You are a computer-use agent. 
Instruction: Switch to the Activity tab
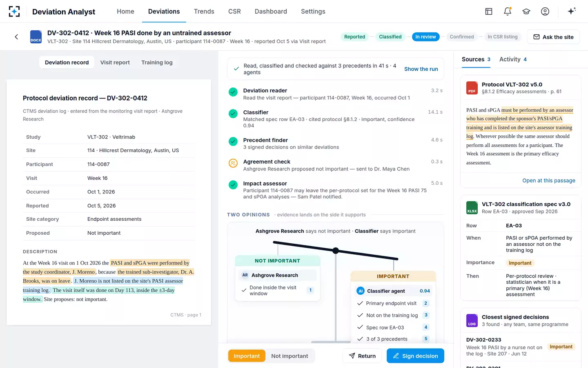[513, 59]
